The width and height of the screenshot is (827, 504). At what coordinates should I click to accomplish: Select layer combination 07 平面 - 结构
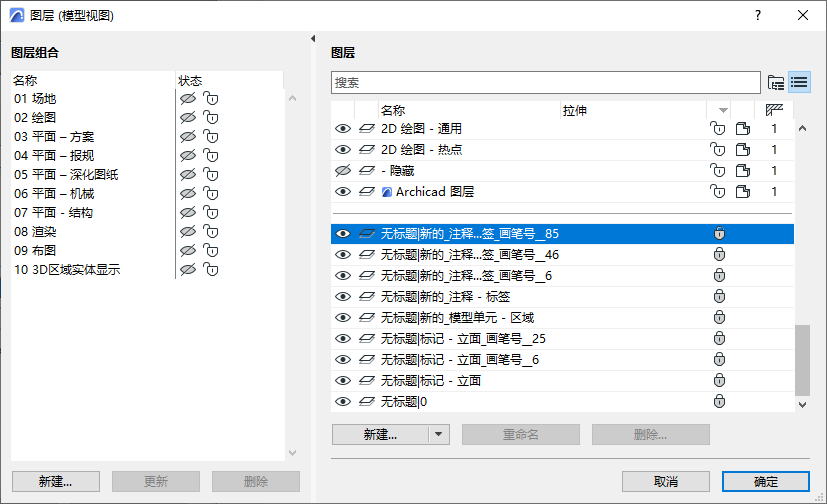pos(53,212)
